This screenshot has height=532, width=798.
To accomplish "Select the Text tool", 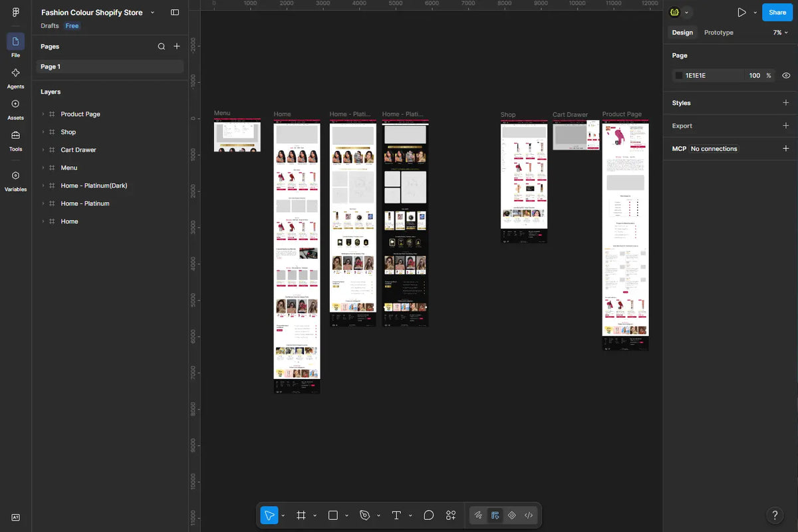I will click(396, 515).
